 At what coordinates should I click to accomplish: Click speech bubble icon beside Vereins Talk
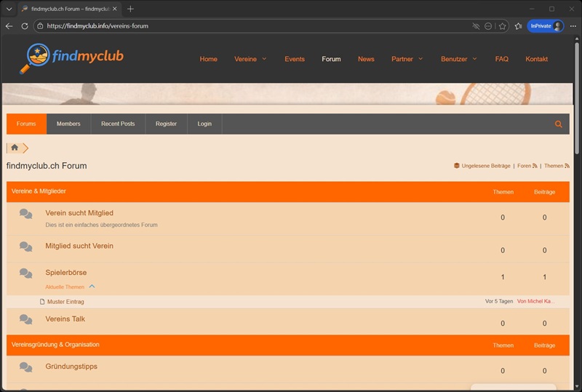click(x=25, y=319)
